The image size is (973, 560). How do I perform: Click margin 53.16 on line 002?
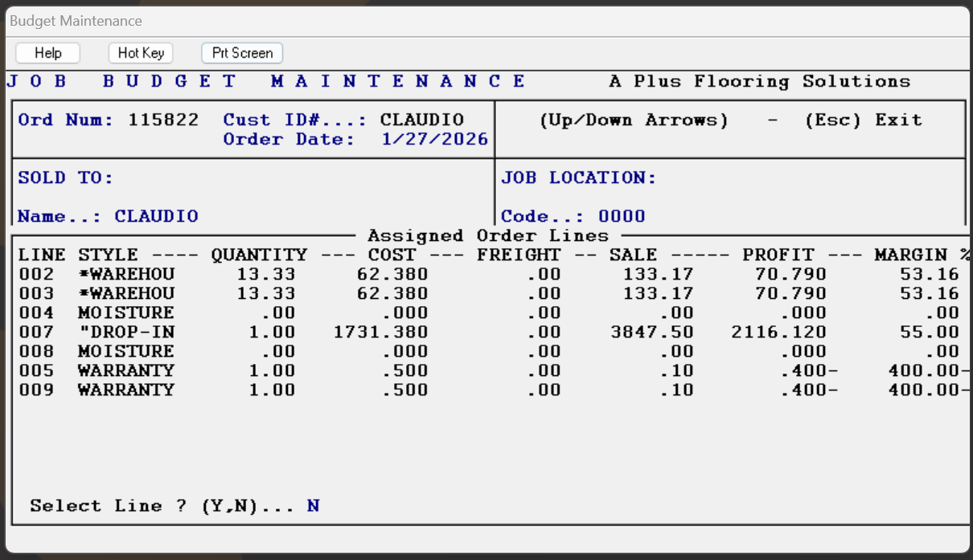click(x=930, y=274)
